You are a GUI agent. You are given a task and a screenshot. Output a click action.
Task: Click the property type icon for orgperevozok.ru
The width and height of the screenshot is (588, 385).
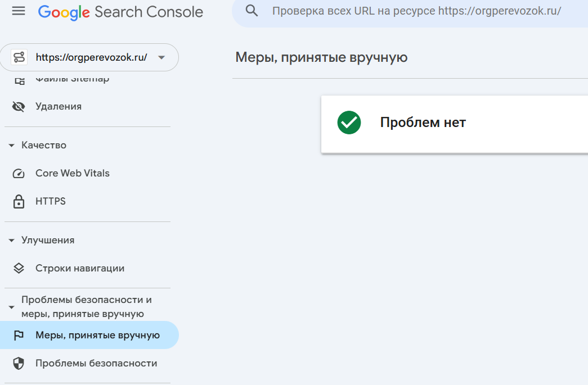tap(20, 57)
